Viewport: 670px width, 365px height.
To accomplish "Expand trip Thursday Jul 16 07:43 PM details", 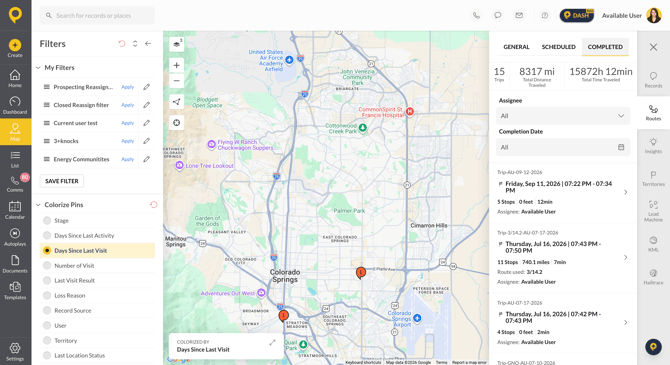I will point(626,257).
